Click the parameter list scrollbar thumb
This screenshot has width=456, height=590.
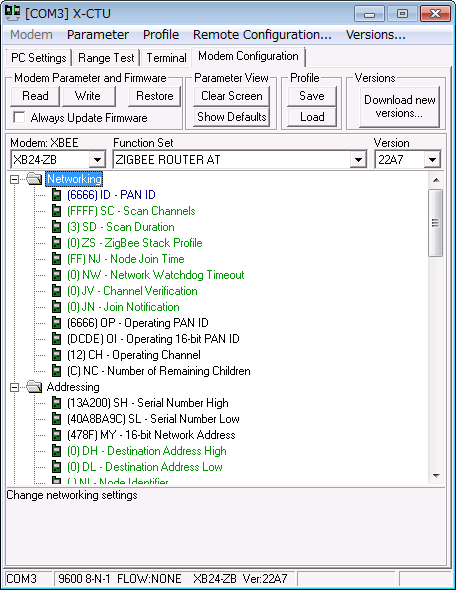click(x=436, y=223)
